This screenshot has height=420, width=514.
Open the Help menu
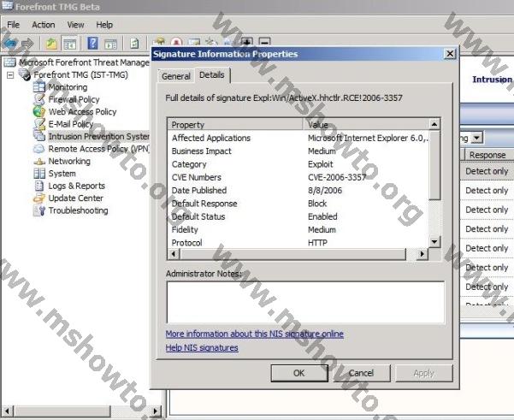click(104, 25)
